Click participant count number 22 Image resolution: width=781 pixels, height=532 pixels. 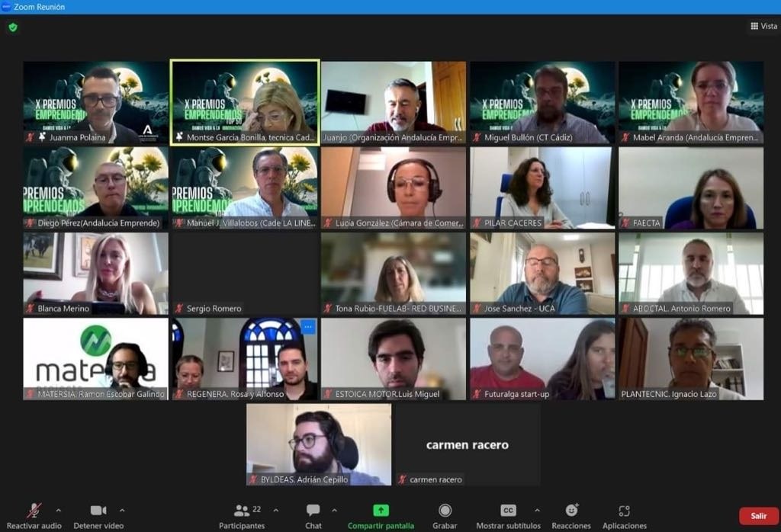257,509
